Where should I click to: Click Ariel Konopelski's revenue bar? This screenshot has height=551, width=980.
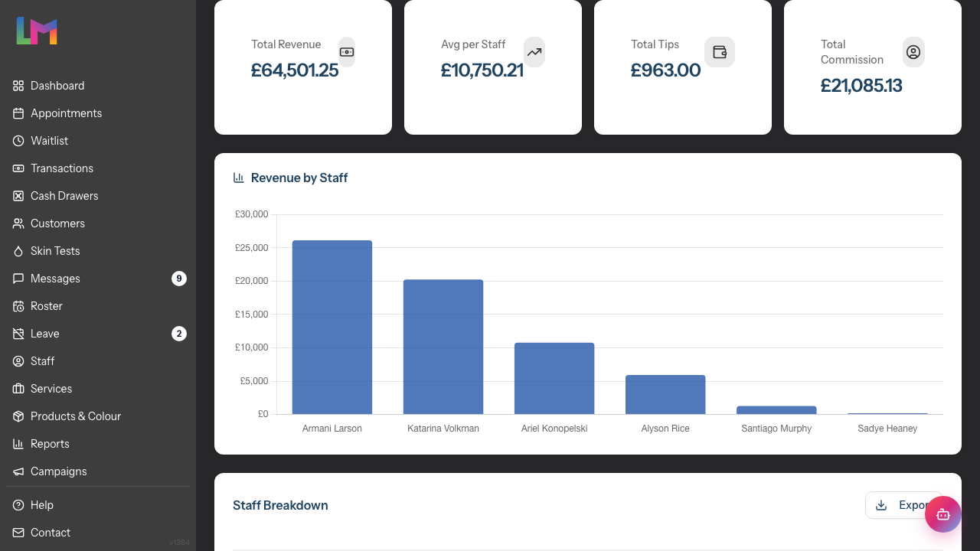554,378
